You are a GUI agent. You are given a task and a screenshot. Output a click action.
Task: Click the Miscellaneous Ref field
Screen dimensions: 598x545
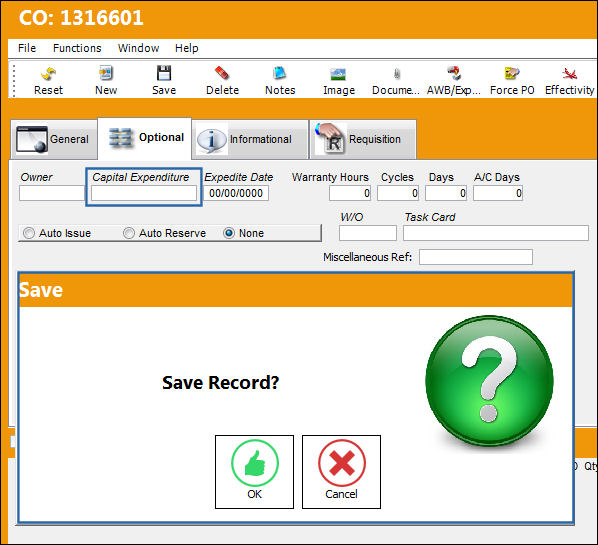coord(476,257)
